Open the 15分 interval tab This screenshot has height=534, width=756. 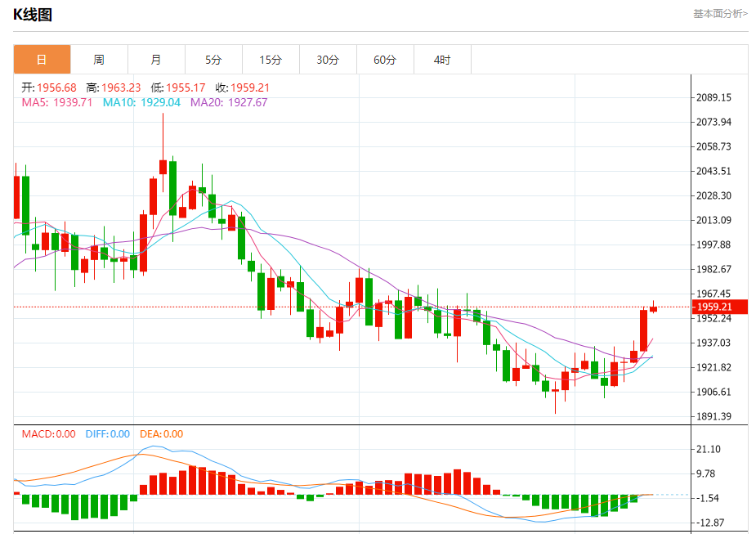tap(271, 60)
